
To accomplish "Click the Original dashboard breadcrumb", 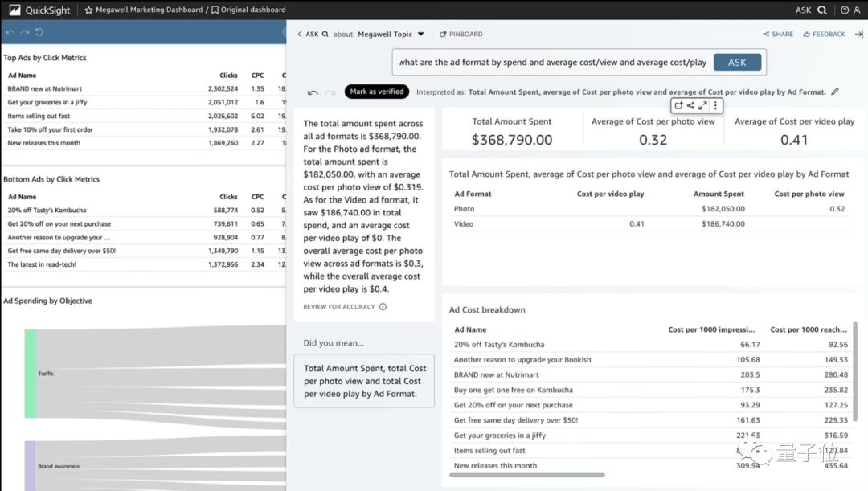I will (x=253, y=10).
